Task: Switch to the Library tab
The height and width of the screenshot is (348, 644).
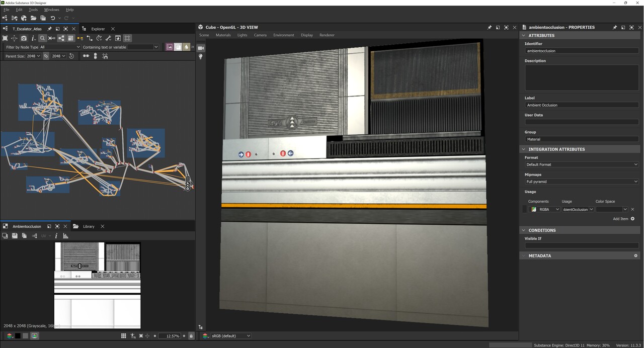Action: click(x=89, y=226)
